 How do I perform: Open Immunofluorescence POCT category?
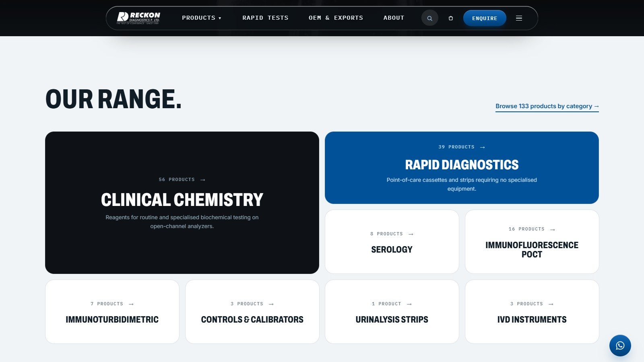[x=532, y=242]
